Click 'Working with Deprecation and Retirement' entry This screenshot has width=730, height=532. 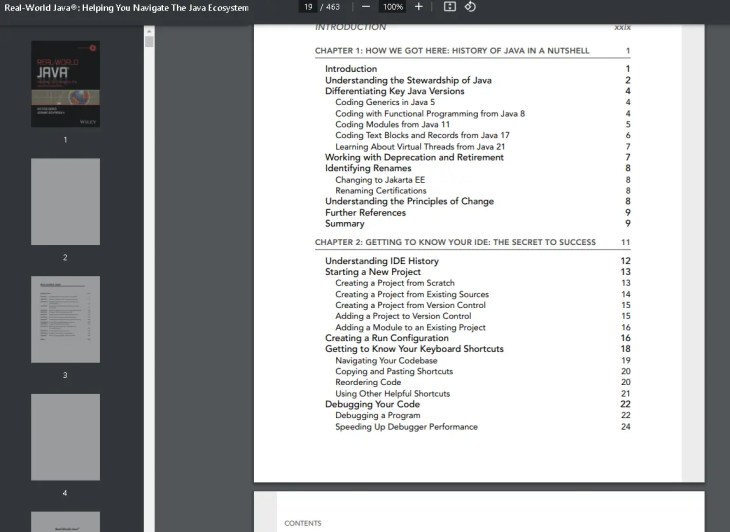tap(414, 157)
